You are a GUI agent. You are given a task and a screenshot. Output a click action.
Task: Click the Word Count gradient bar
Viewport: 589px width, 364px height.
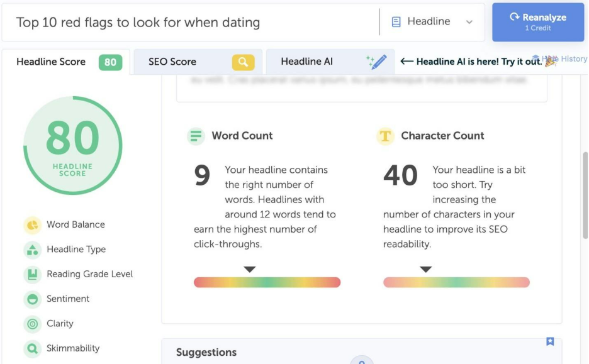267,282
